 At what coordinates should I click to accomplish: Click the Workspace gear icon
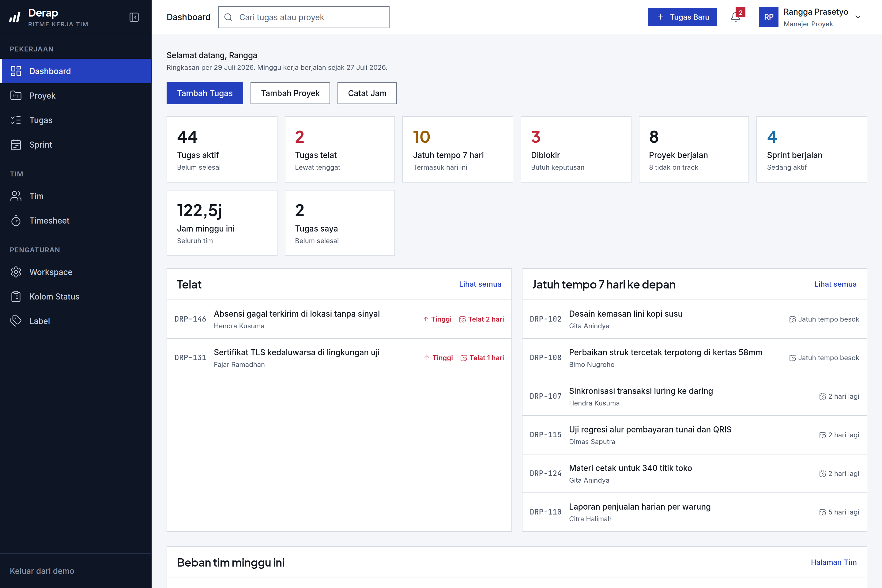[16, 272]
